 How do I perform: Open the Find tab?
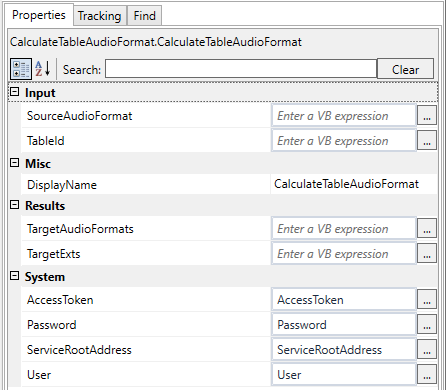pos(145,16)
